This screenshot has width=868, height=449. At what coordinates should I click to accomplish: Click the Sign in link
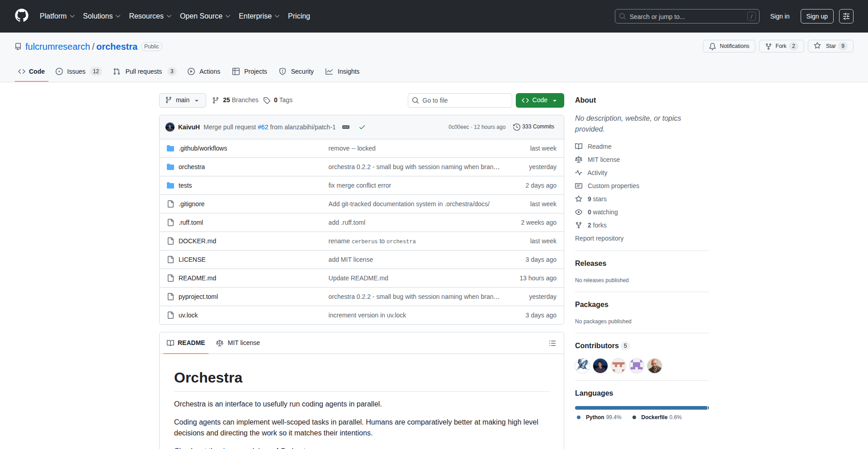tap(780, 16)
